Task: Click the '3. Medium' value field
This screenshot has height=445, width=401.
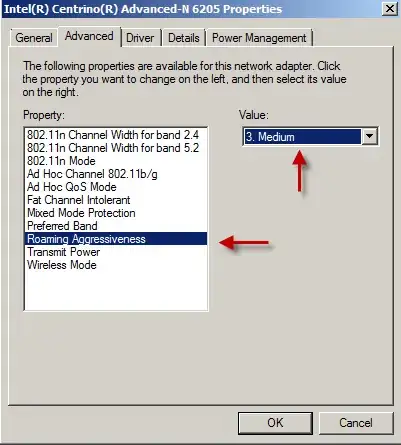Action: (303, 137)
